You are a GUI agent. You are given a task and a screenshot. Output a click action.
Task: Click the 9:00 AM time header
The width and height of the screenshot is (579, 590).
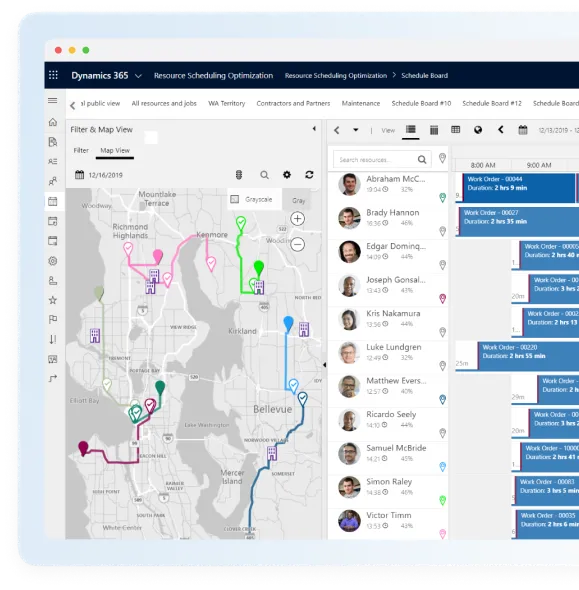pyautogui.click(x=539, y=165)
